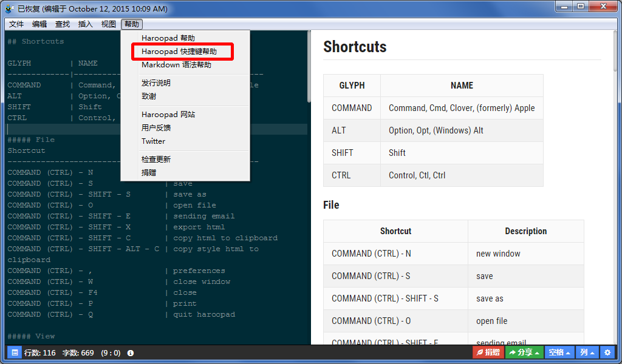
Task: Choose Haroopad 快捷键帮助 menu entry
Action: coord(185,52)
